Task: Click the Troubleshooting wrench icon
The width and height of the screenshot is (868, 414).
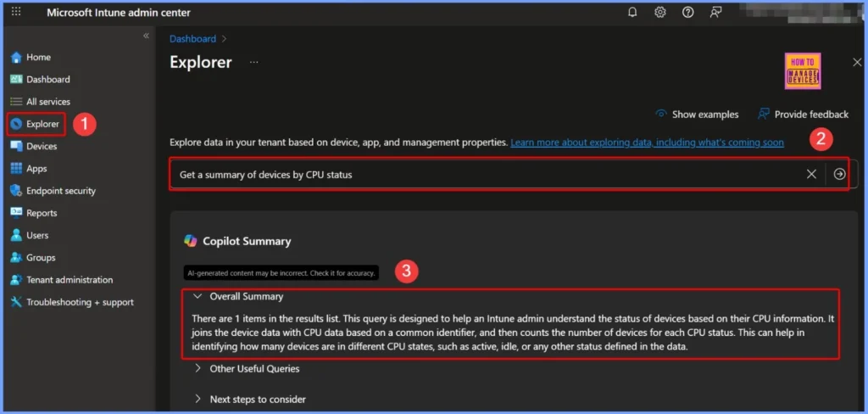Action: tap(16, 302)
